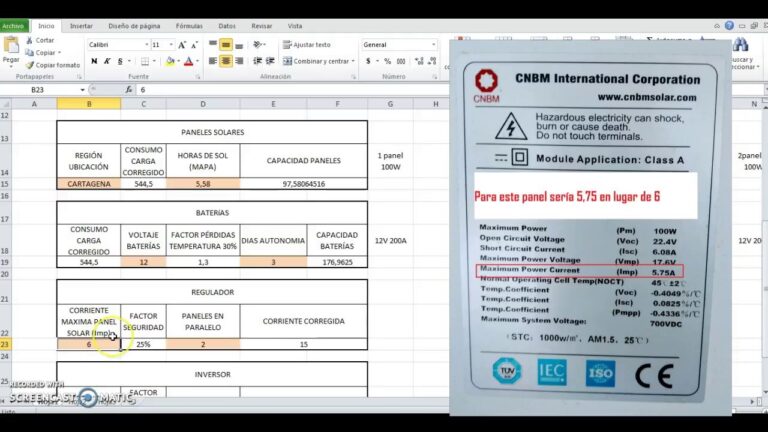
Task: Click the increase font size icon
Action: pyautogui.click(x=183, y=45)
